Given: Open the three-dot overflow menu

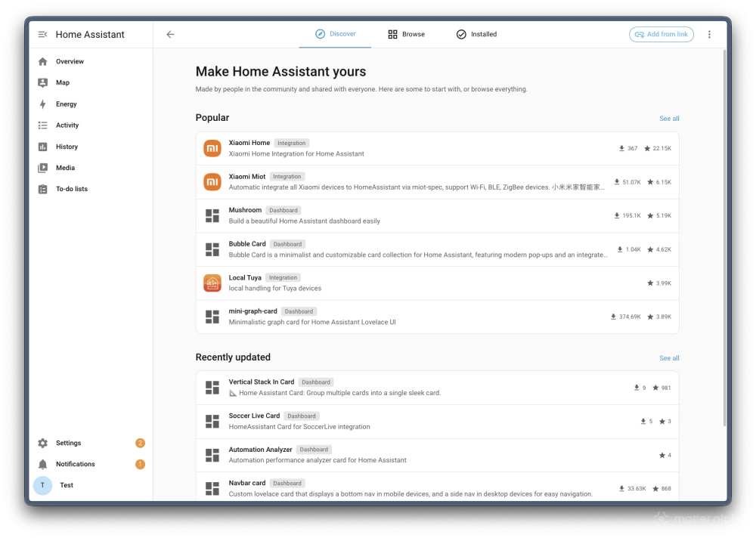Looking at the screenshot, I should pyautogui.click(x=709, y=34).
